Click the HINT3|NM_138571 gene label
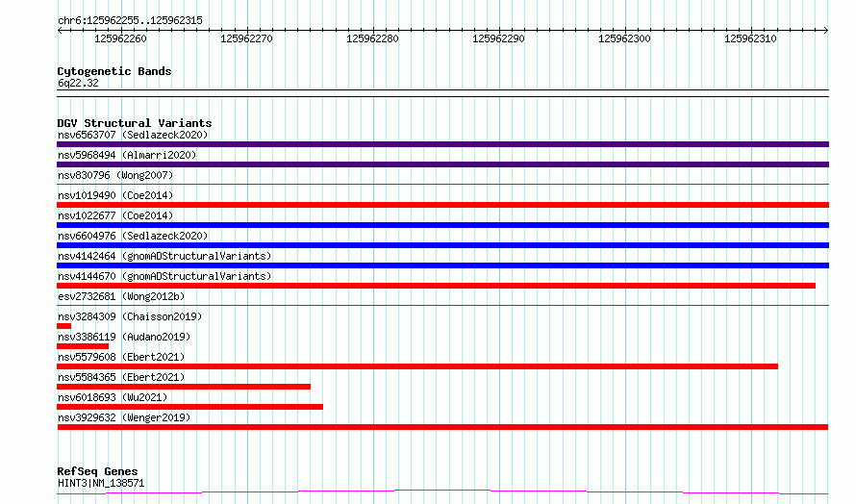 point(101,483)
